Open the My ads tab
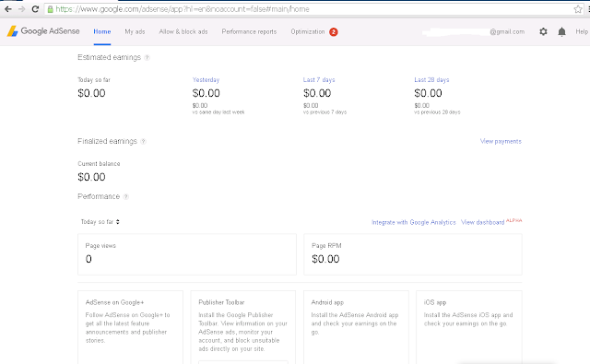The width and height of the screenshot is (590, 364). coord(135,31)
